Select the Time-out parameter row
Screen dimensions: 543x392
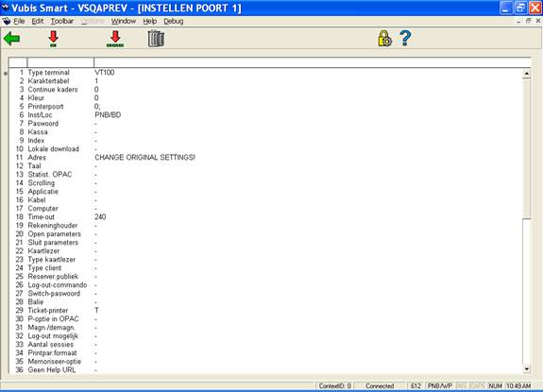click(265, 216)
